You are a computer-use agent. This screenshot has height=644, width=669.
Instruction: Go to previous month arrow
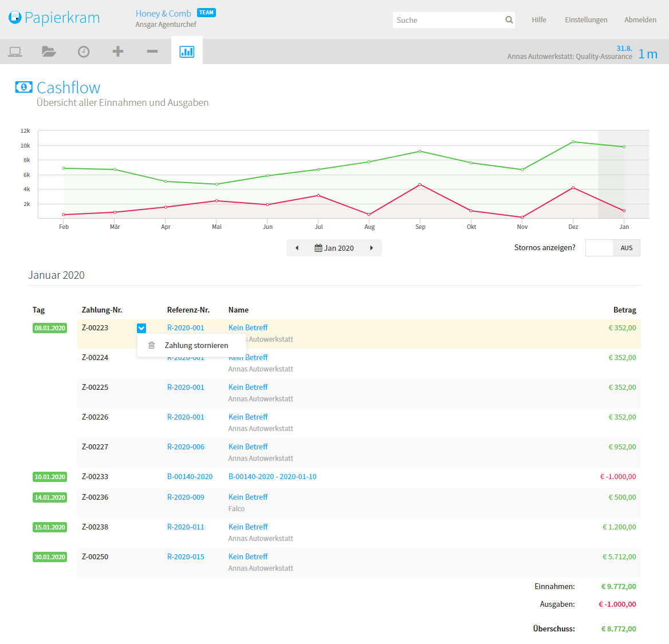297,248
